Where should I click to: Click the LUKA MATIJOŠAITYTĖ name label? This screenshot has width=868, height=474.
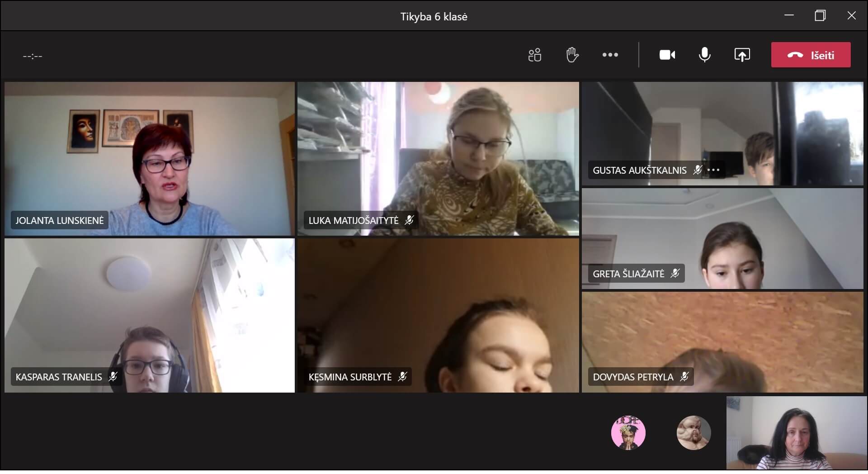tap(354, 221)
